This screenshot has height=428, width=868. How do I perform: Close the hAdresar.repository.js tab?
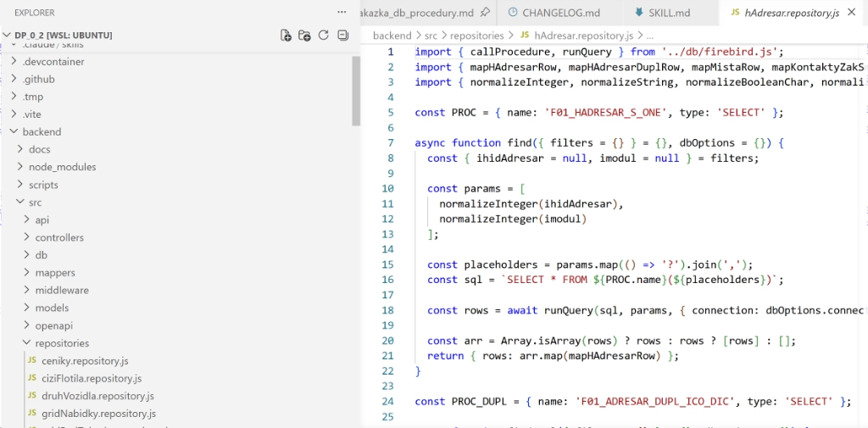[x=851, y=12]
